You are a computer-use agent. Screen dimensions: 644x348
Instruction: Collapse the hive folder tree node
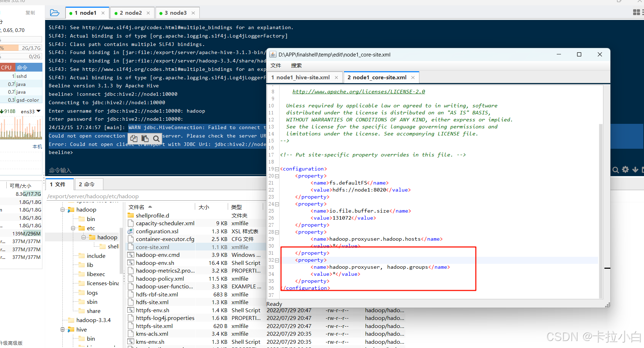[63, 329]
